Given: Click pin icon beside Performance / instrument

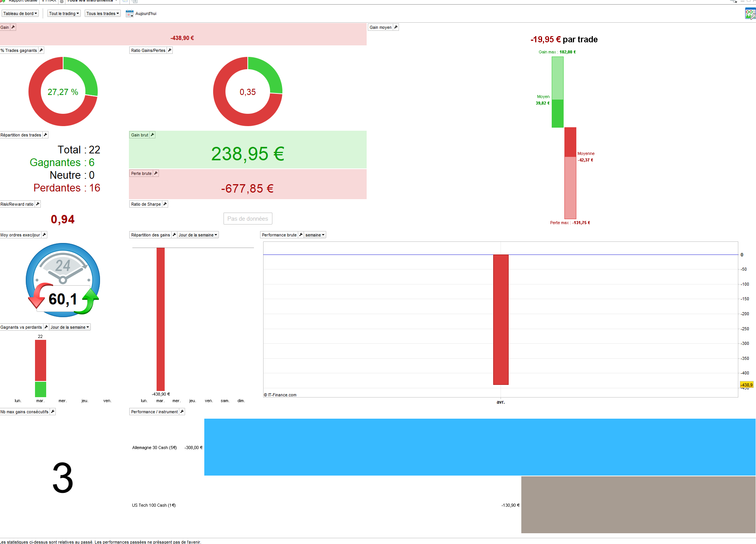Looking at the screenshot, I should pyautogui.click(x=182, y=412).
